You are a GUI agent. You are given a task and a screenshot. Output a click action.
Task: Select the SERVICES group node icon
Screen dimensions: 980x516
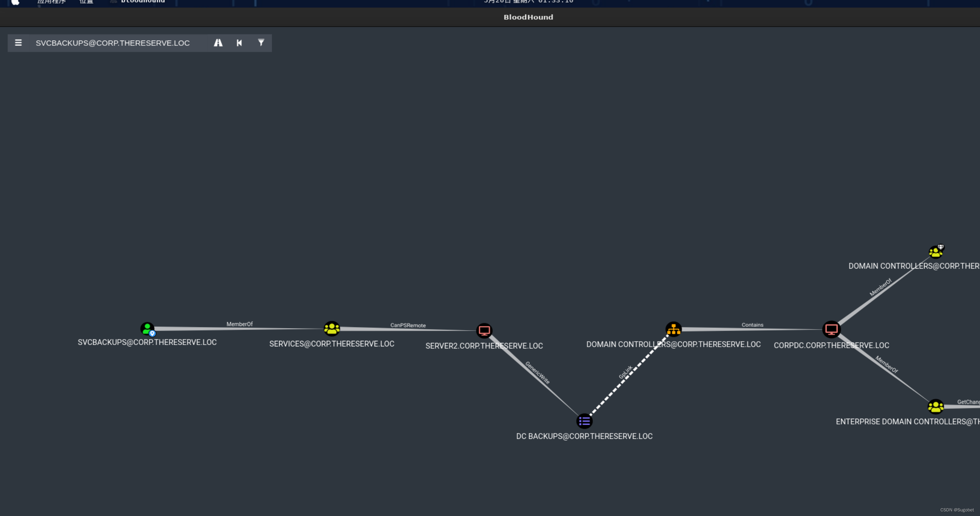(332, 328)
